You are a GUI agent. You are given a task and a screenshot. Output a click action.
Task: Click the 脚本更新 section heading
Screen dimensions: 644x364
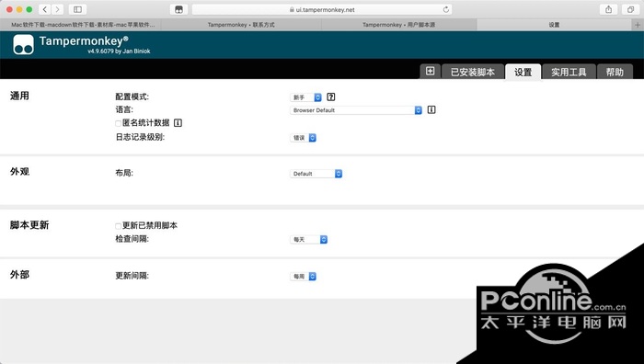coord(29,225)
